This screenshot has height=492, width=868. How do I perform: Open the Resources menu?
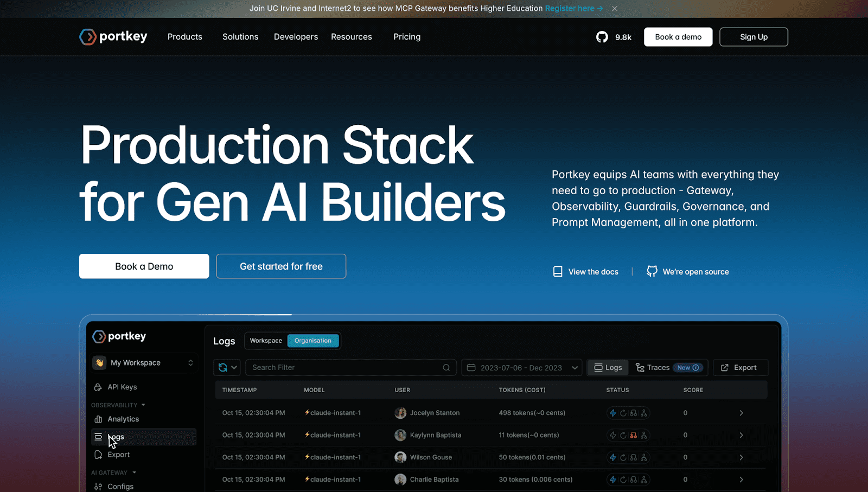click(x=352, y=37)
